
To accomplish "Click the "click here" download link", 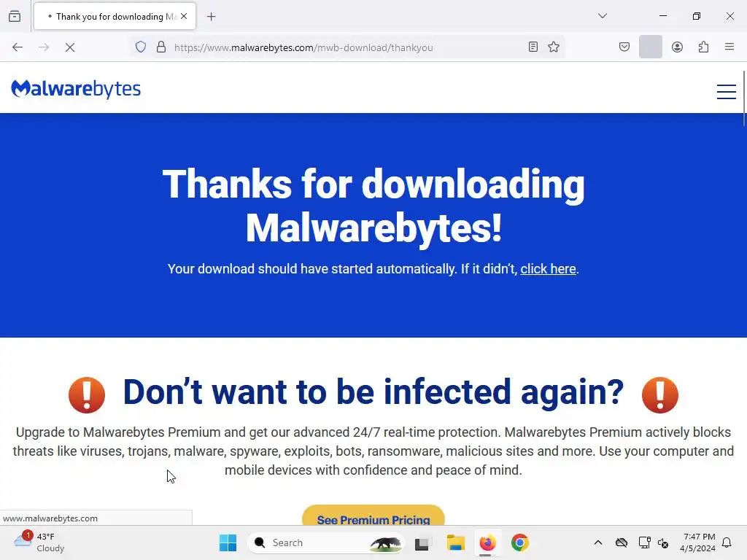I will pyautogui.click(x=548, y=269).
